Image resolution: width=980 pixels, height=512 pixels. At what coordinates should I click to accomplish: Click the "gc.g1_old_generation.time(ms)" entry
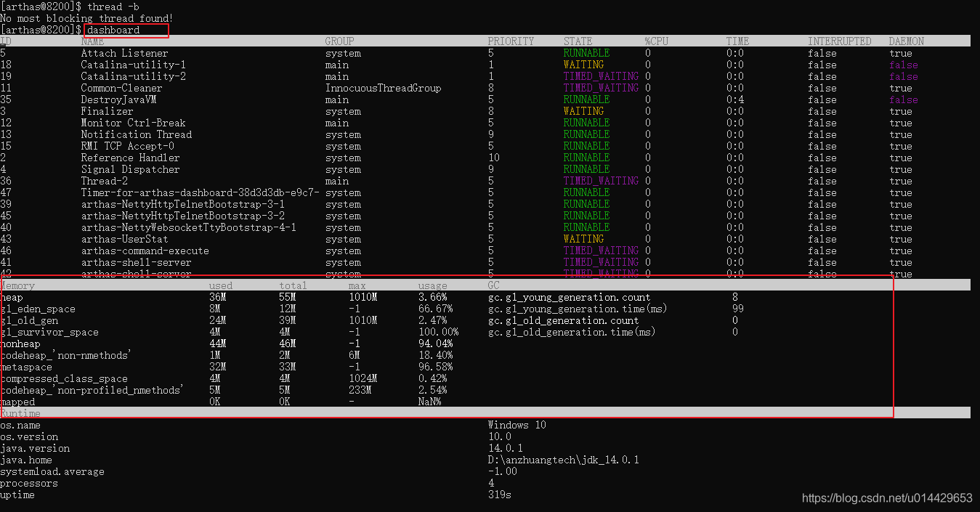point(572,332)
